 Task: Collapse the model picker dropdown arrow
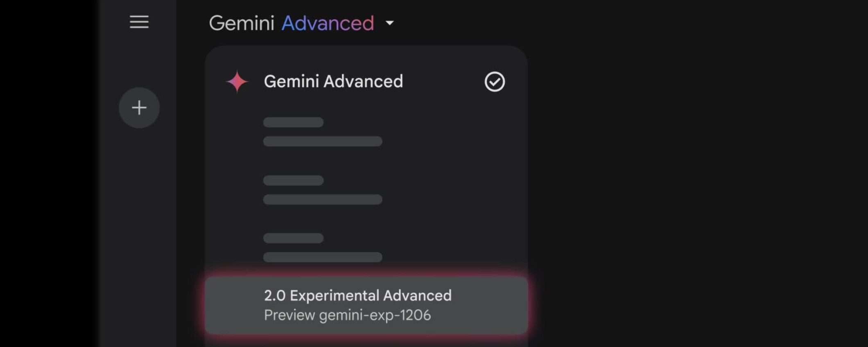point(390,23)
